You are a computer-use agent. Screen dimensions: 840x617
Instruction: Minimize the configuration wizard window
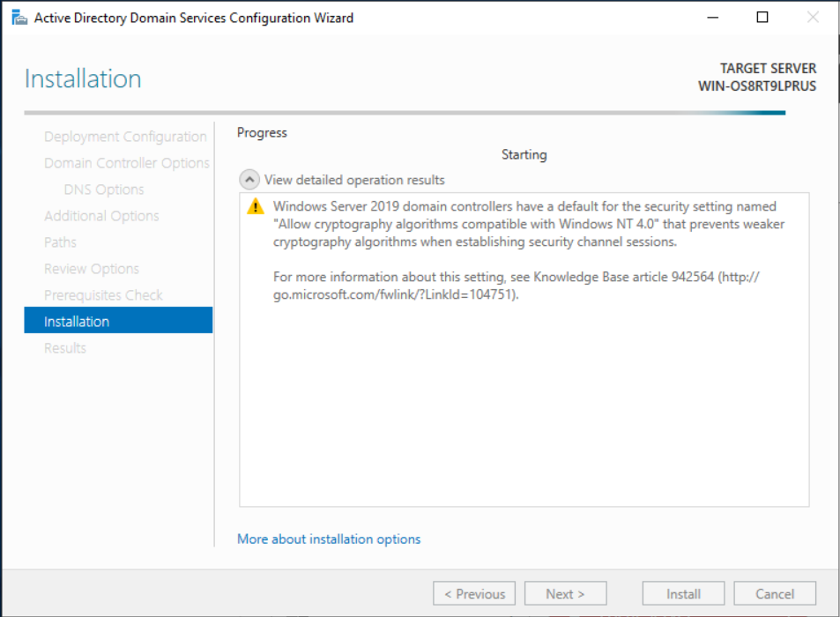click(713, 18)
